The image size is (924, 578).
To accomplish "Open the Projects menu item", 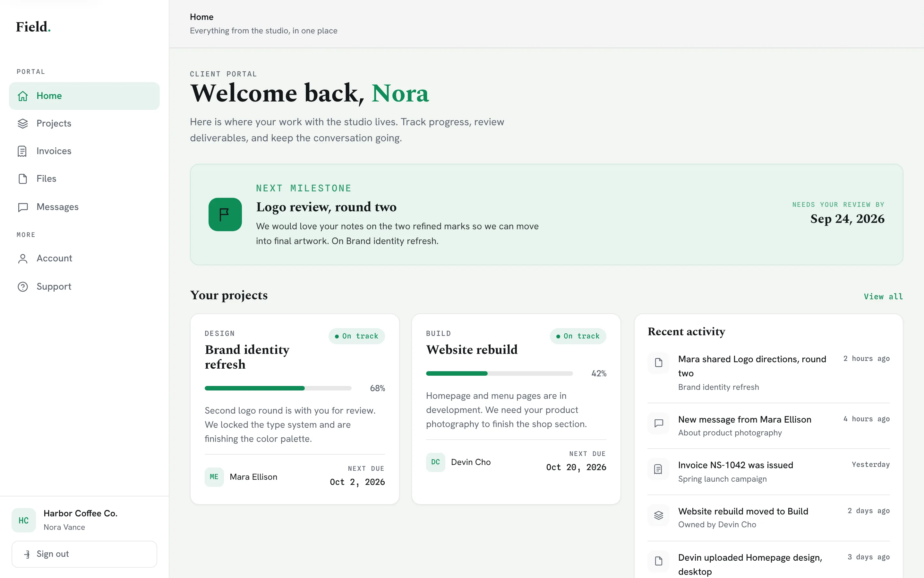I will coord(84,124).
